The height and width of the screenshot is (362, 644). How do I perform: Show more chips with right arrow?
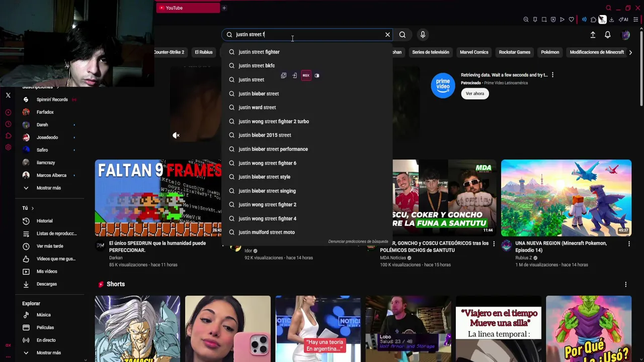(630, 52)
